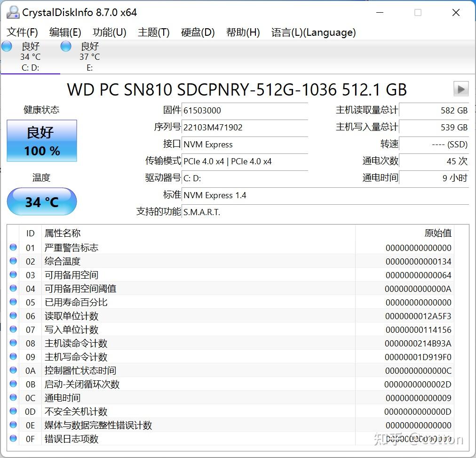This screenshot has width=476, height=458.
Task: Click the blue dot beside 错误日志项数
Action: click(13, 439)
